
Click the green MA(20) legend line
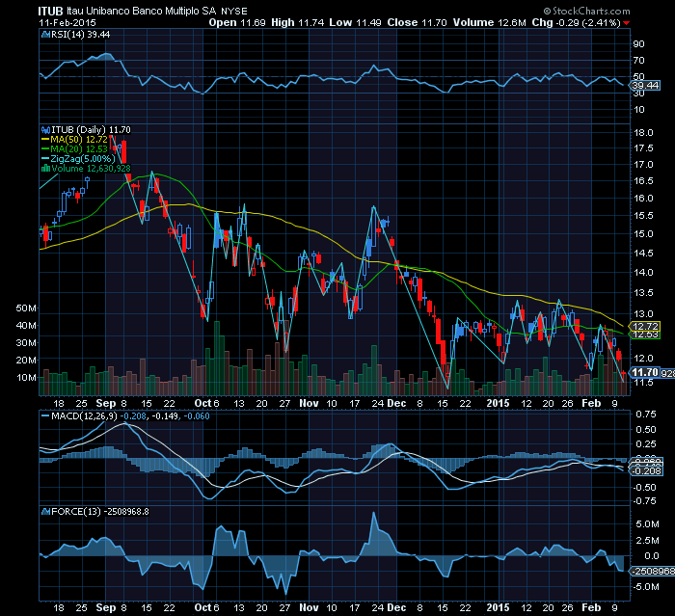(45, 149)
